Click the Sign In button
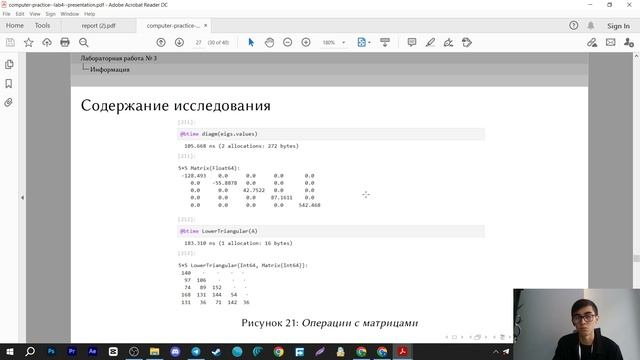Image resolution: width=640 pixels, height=360 pixels. tap(618, 26)
